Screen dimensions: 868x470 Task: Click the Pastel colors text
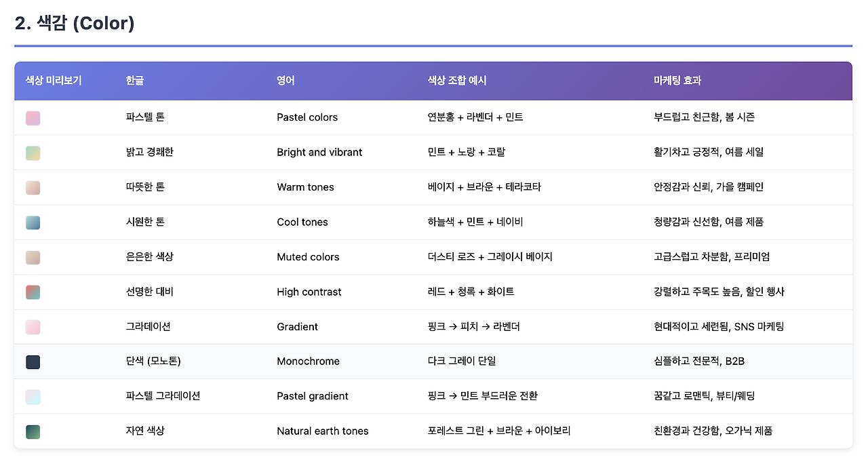[x=307, y=117]
